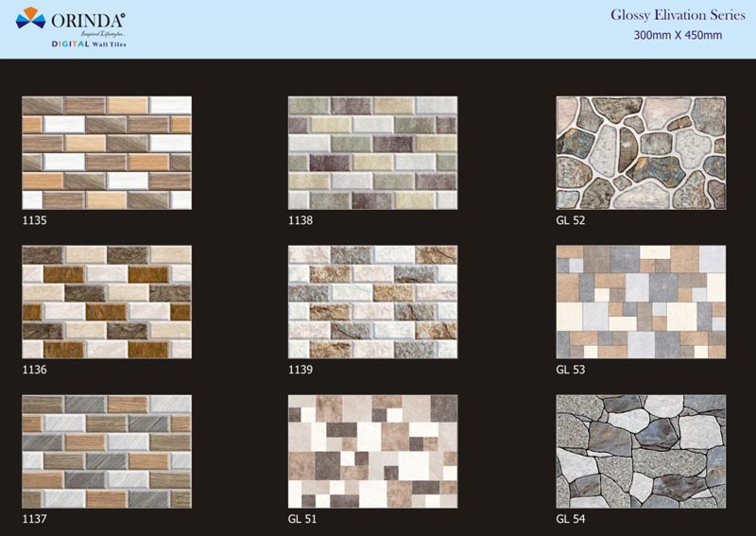The height and width of the screenshot is (536, 756).
Task: Open the GL 54 grey stone thumbnail
Action: [x=641, y=451]
